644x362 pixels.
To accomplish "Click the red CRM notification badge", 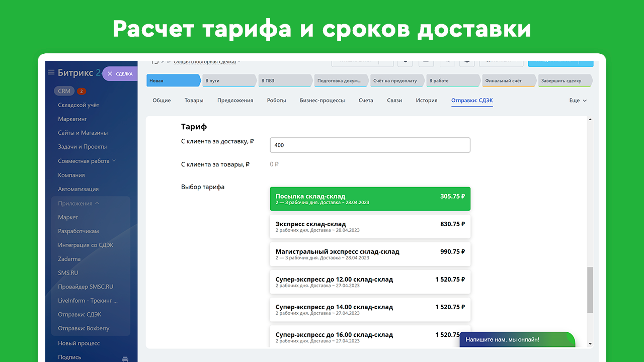I will [x=82, y=91].
